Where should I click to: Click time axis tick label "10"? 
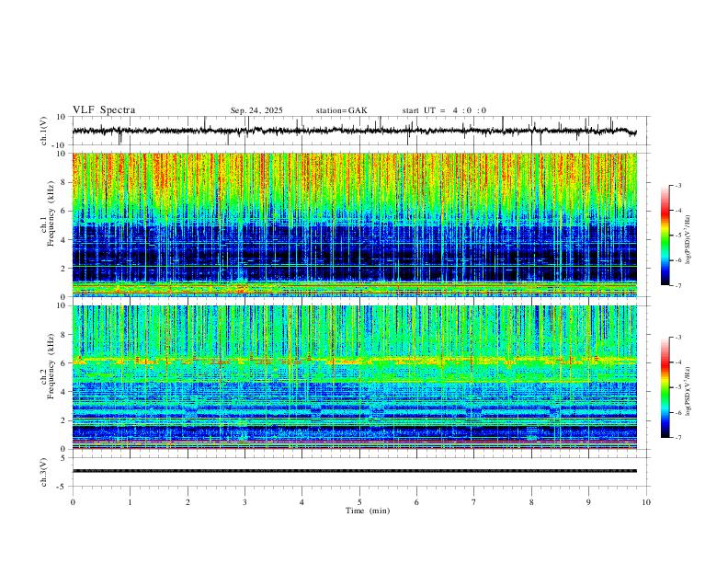tap(646, 502)
